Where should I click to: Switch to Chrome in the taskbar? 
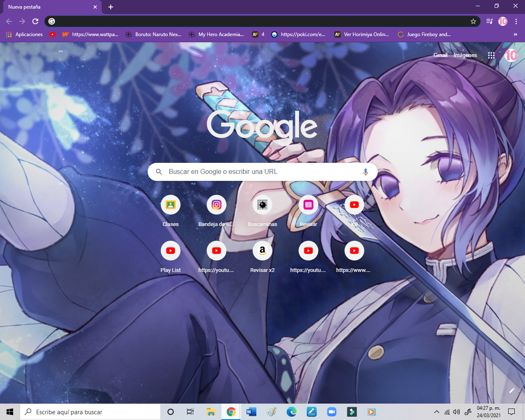[231, 412]
